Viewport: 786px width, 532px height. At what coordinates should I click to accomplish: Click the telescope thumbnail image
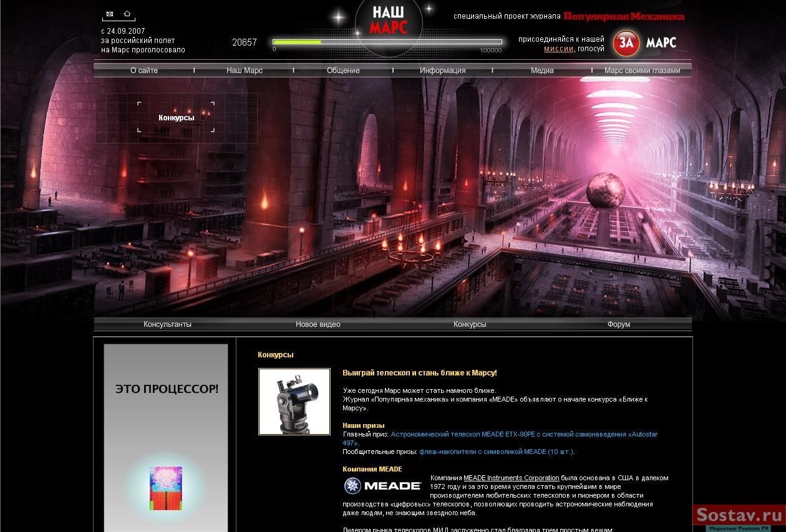click(x=294, y=402)
